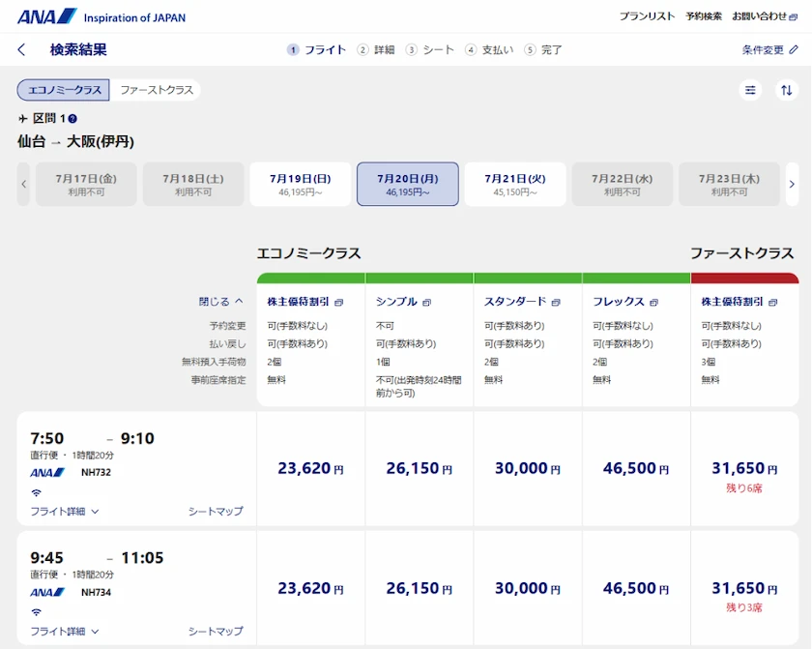Open お問い合わせ link in header

[x=759, y=16]
